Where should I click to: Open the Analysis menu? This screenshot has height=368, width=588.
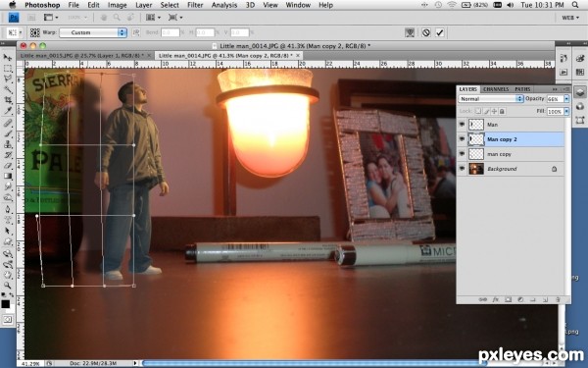(225, 5)
